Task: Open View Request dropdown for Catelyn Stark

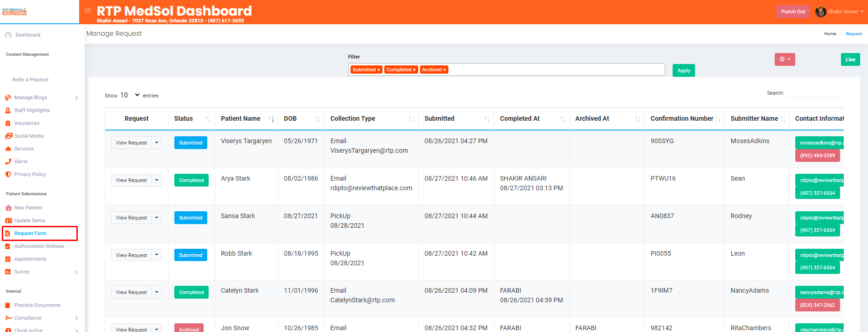Action: coord(157,292)
